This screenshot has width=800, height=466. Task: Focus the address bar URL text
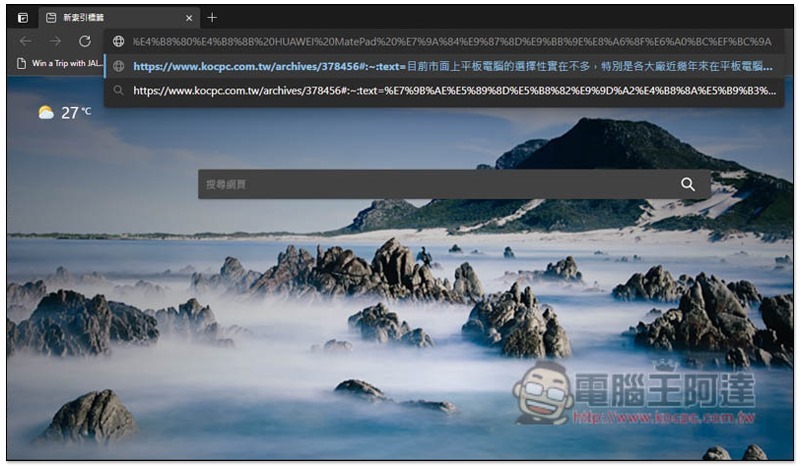click(450, 41)
